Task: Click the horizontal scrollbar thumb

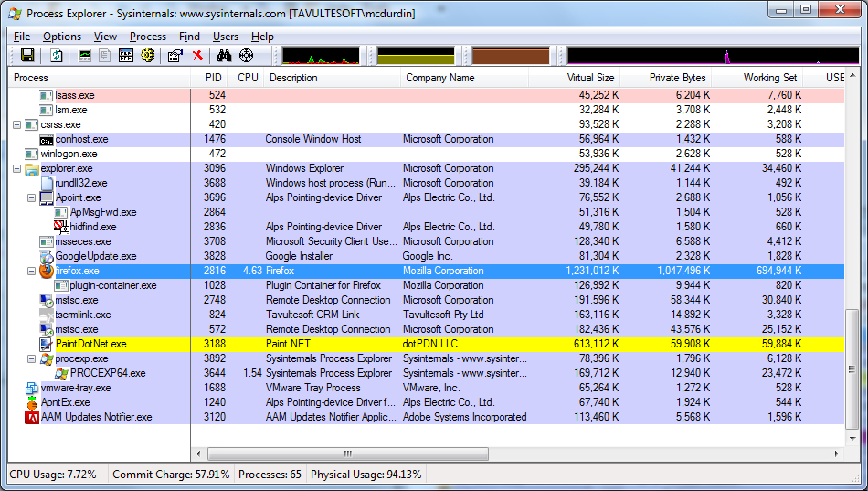Action: tap(347, 454)
